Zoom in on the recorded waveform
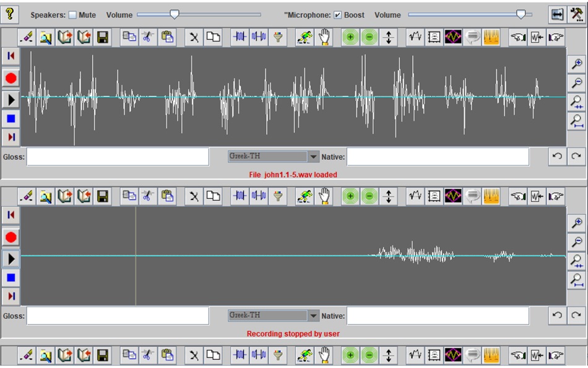This screenshot has width=588, height=368. tap(576, 223)
